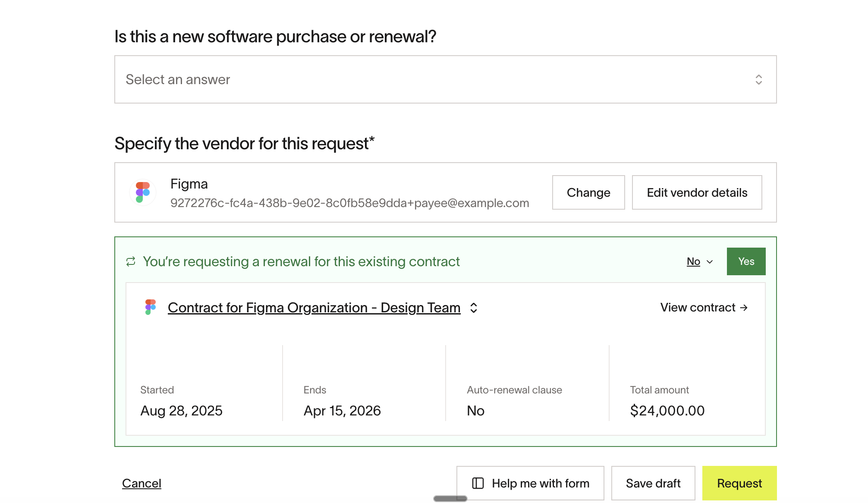Screen dimensions: 868x503
Task: Click the 'You're requesting a renewal' banner text
Action: 301,261
